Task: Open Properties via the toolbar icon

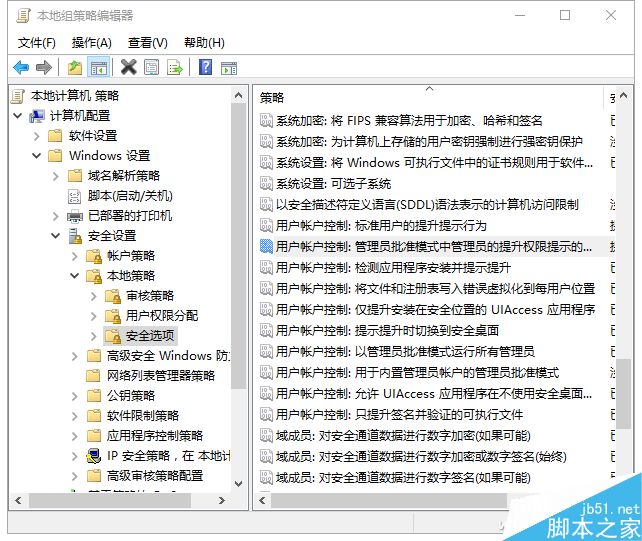Action: pyautogui.click(x=151, y=68)
